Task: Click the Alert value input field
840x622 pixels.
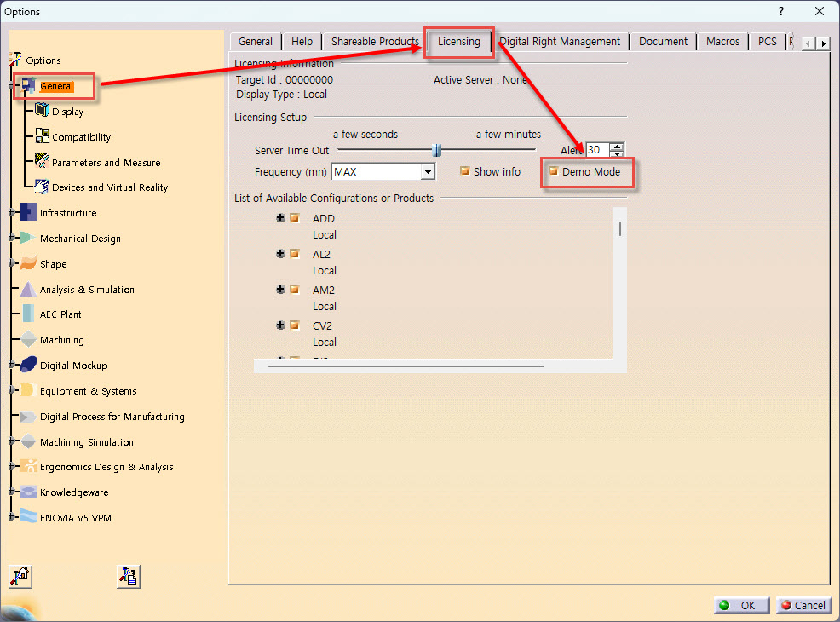Action: tap(598, 150)
